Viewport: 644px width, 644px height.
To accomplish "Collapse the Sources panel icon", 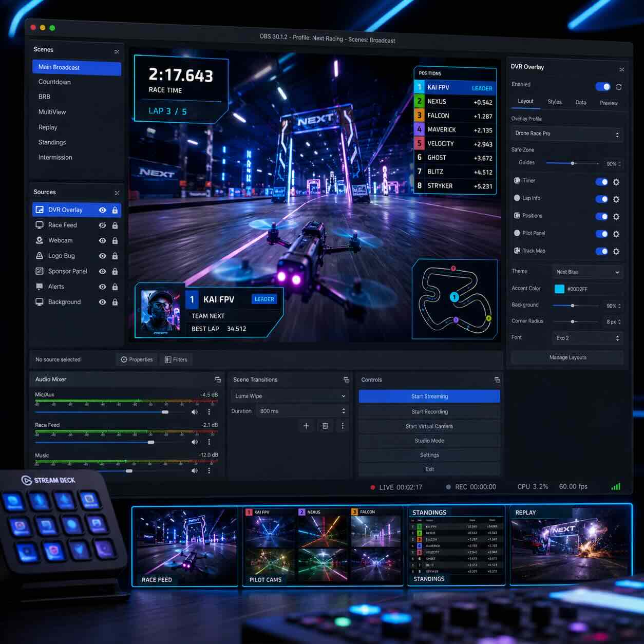I will [x=117, y=193].
